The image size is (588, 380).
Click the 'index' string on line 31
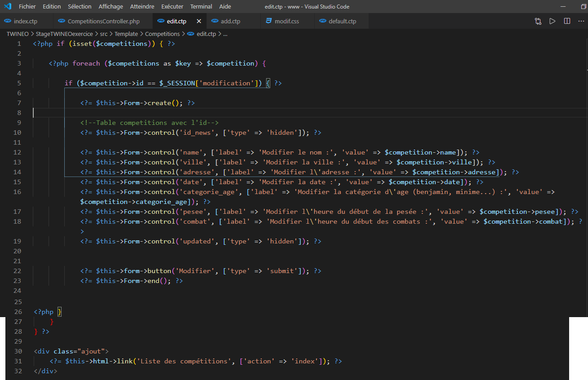(305, 361)
